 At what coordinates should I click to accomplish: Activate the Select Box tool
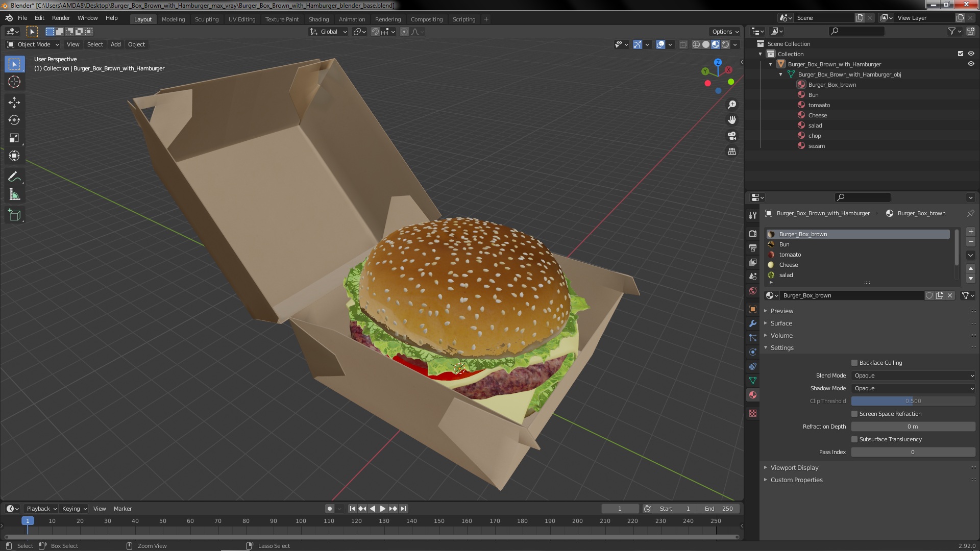pyautogui.click(x=14, y=64)
